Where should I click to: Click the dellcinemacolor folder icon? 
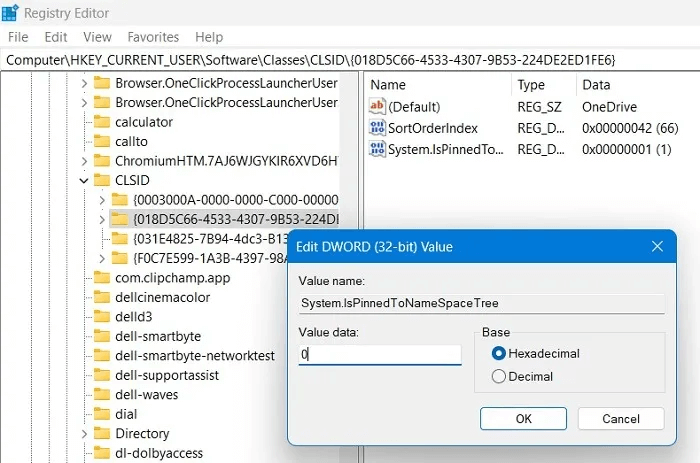point(102,297)
